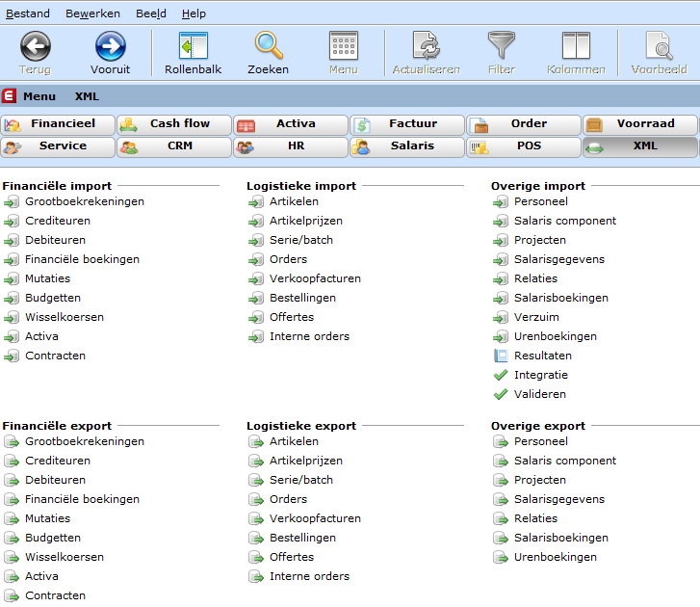Viewport: 700px width, 607px height.
Task: Click the Resultaten document icon
Action: [500, 356]
